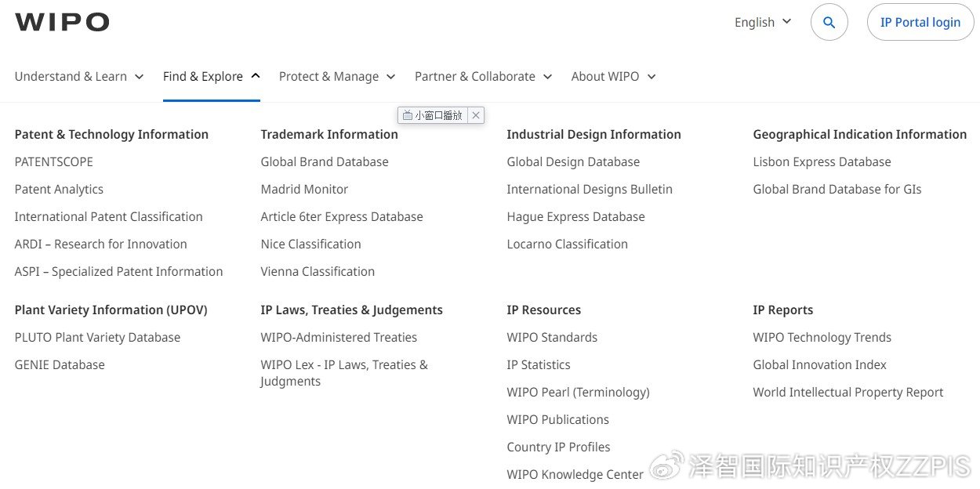The height and width of the screenshot is (489, 980).
Task: Click the Industrial Design Information heading
Action: click(594, 134)
